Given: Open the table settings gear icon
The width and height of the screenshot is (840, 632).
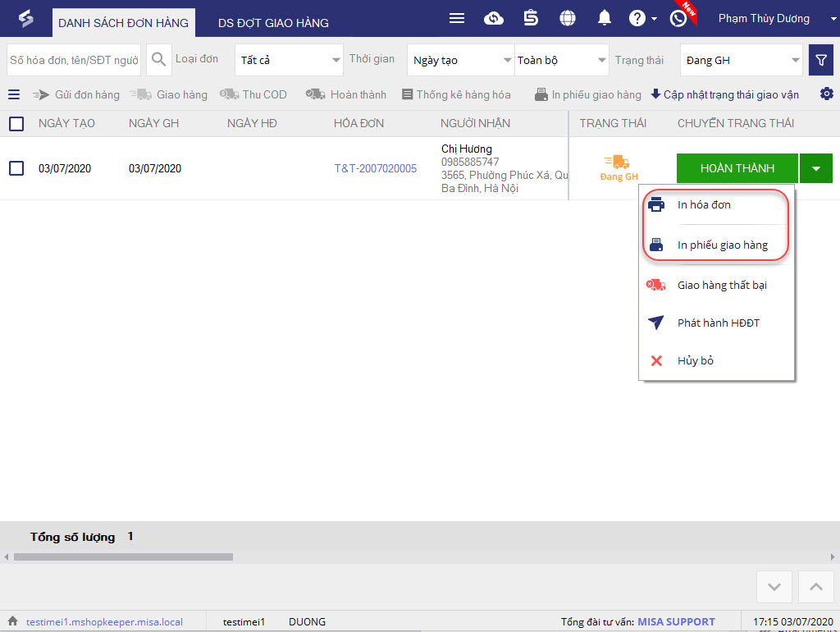Looking at the screenshot, I should (x=827, y=94).
